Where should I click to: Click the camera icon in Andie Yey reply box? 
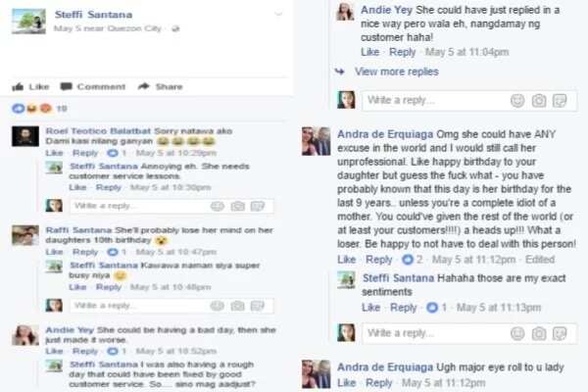click(x=539, y=101)
